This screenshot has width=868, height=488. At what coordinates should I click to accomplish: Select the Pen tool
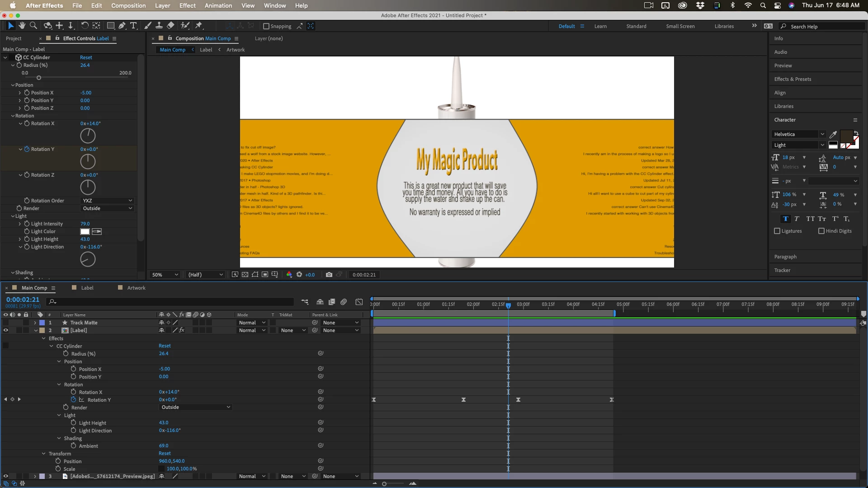pos(122,26)
